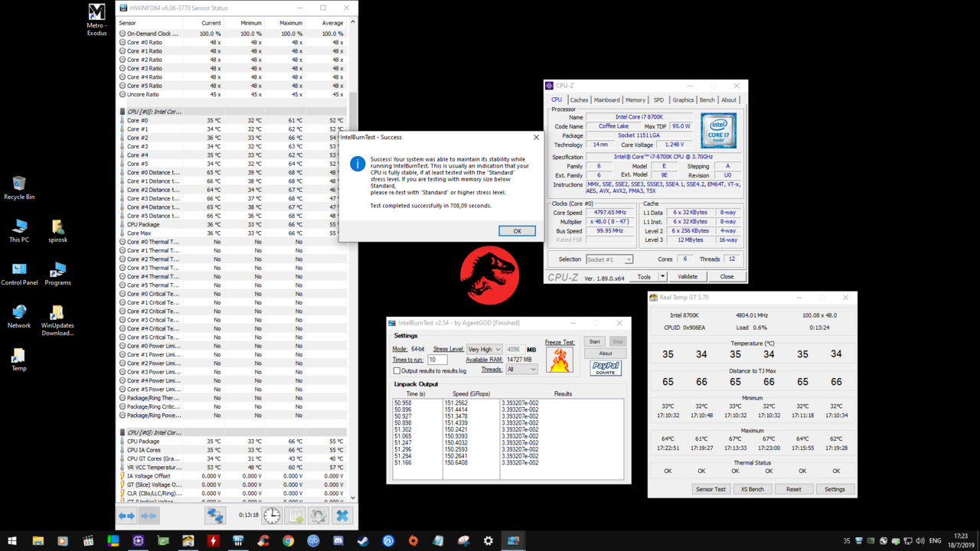Click the 'Times to run' input field

pyautogui.click(x=437, y=360)
